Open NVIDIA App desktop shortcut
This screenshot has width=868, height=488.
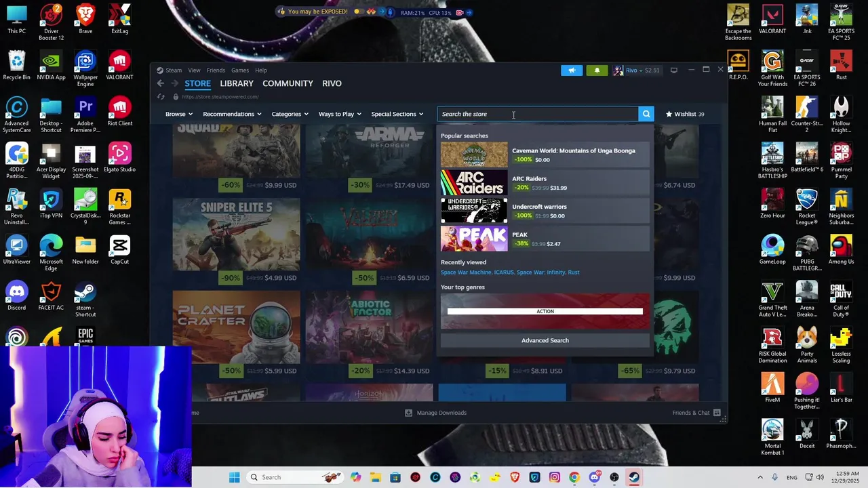click(51, 66)
